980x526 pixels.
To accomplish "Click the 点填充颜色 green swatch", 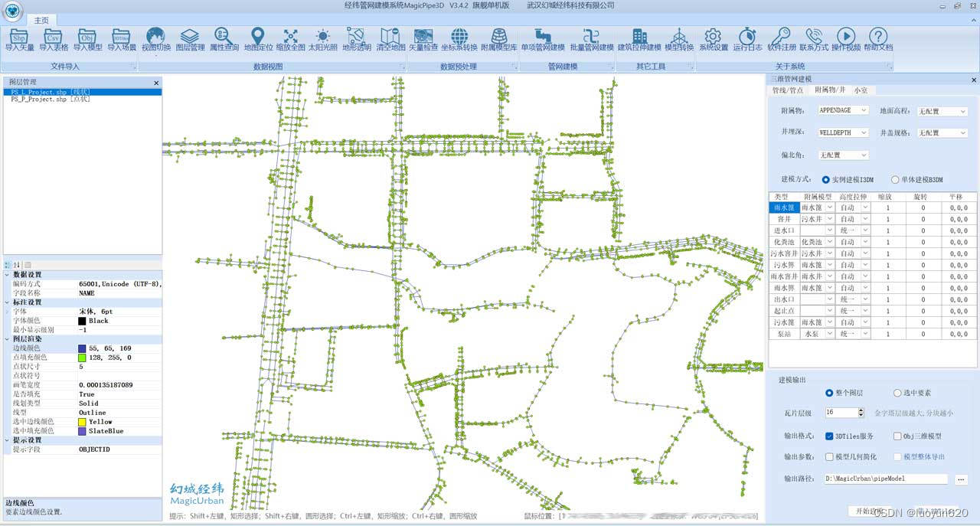I will (82, 358).
